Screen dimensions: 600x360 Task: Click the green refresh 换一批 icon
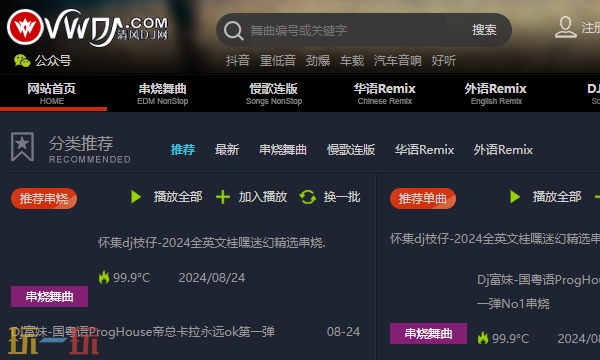pos(308,197)
